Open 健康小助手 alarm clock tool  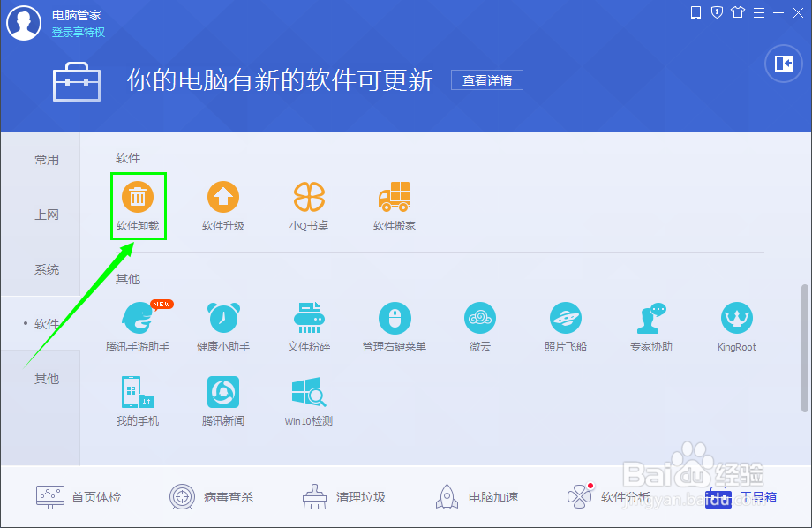(222, 327)
